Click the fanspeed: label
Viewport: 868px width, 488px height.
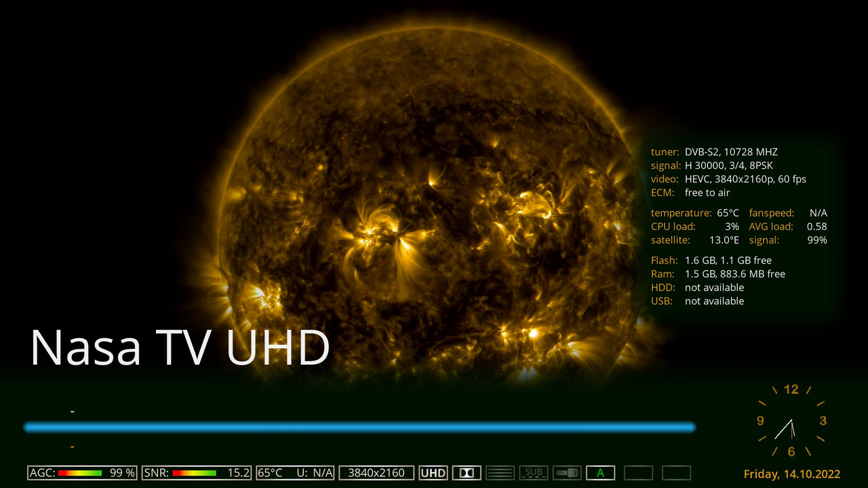[x=772, y=213]
